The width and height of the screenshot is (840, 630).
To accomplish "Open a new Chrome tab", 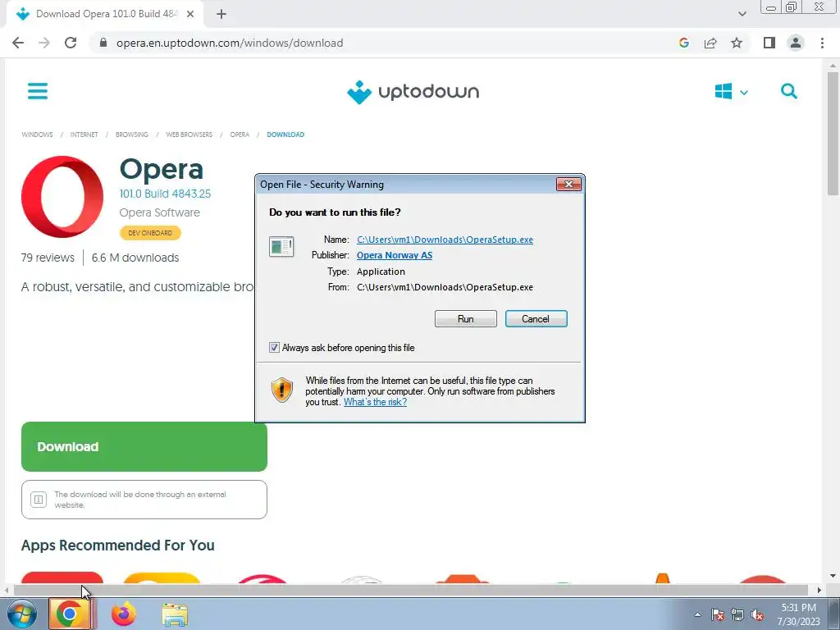I will tap(221, 15).
